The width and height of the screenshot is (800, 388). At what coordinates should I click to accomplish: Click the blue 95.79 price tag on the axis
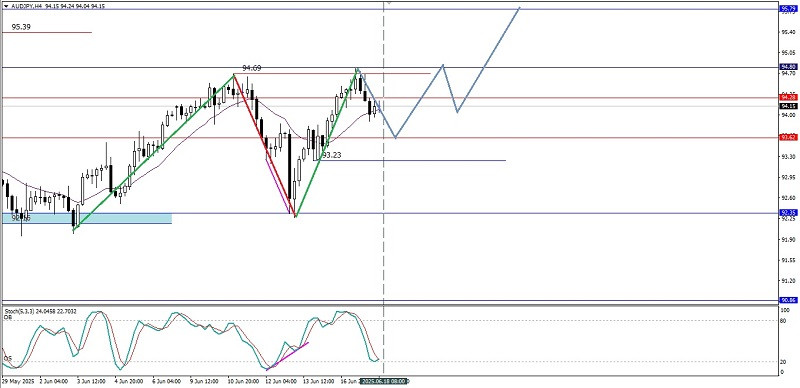coord(788,9)
